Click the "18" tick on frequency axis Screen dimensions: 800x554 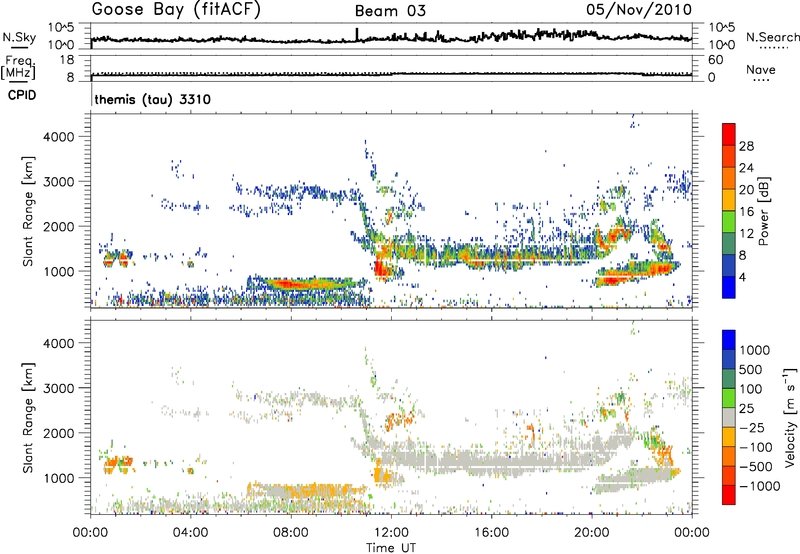[x=66, y=60]
